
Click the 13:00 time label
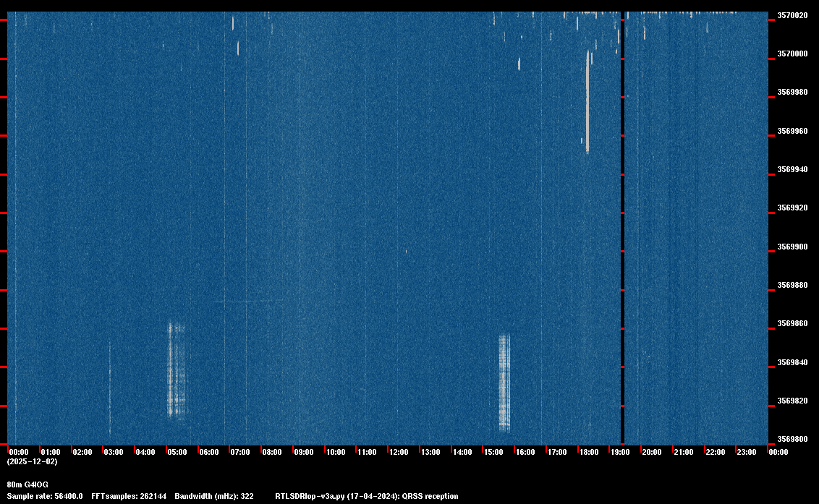tap(430, 452)
